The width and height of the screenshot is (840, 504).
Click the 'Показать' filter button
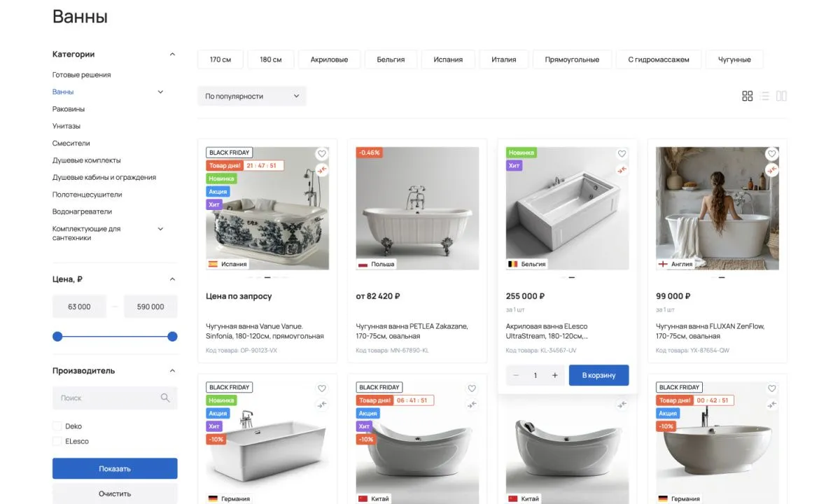tap(115, 468)
